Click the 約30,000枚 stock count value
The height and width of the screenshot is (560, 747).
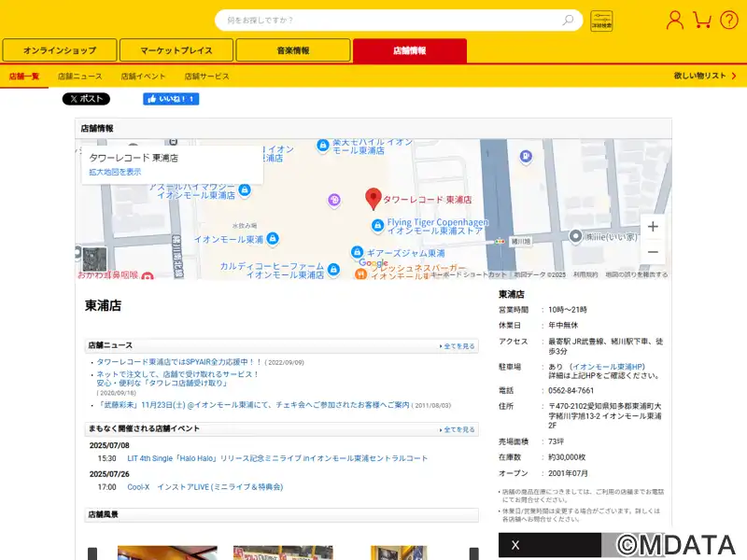tap(567, 457)
